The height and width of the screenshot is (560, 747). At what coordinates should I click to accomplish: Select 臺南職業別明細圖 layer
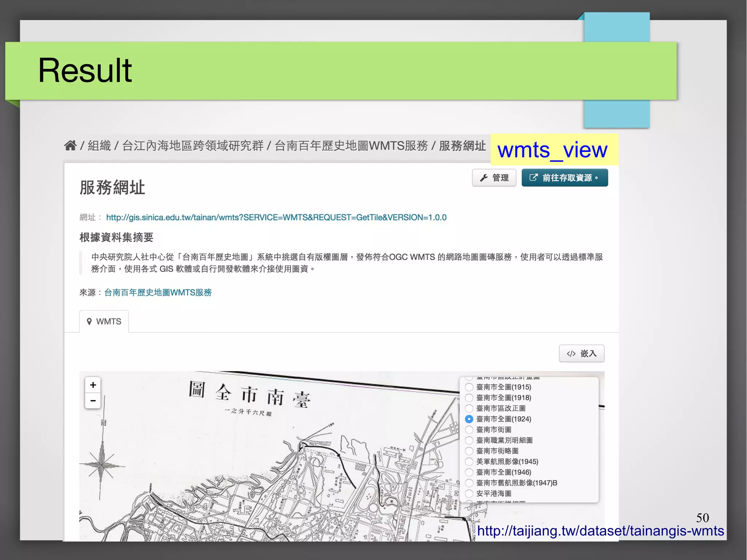click(469, 440)
